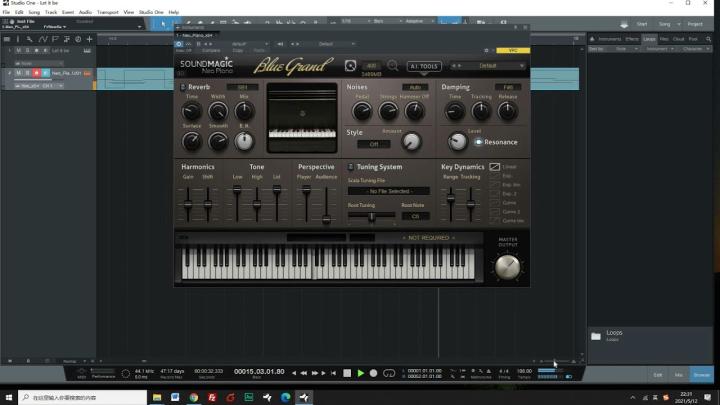Click the Stop button in transport

[x=347, y=373]
